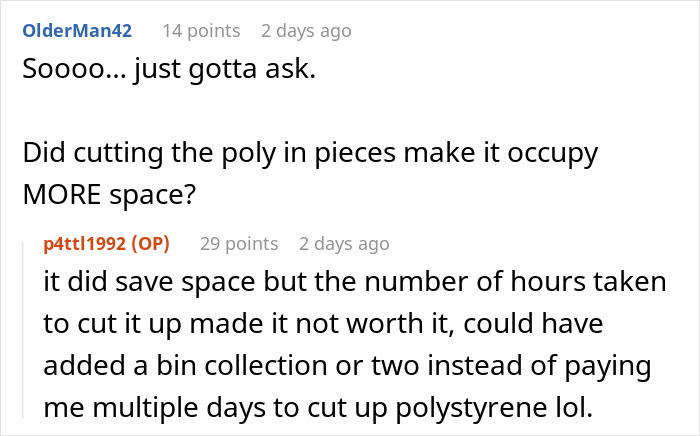Click the word "space?" in OlderMan42's comment
Screen dimensions: 700x436
(153, 195)
